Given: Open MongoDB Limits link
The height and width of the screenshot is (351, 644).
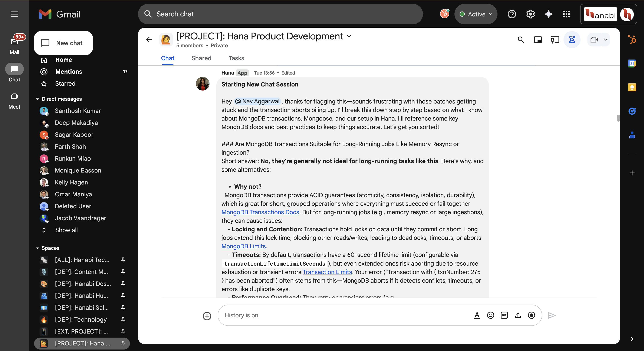Looking at the screenshot, I should pos(243,246).
